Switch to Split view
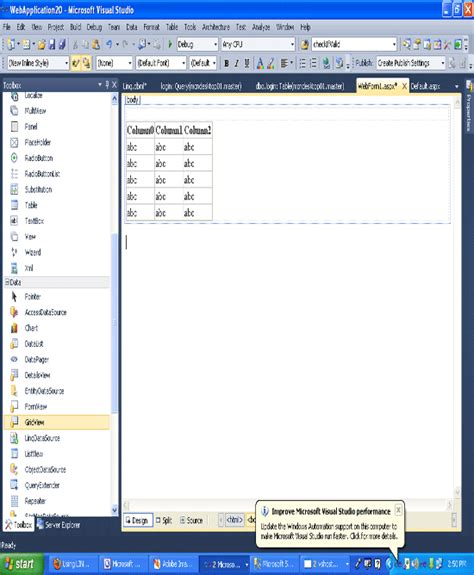The image size is (474, 575). [164, 520]
